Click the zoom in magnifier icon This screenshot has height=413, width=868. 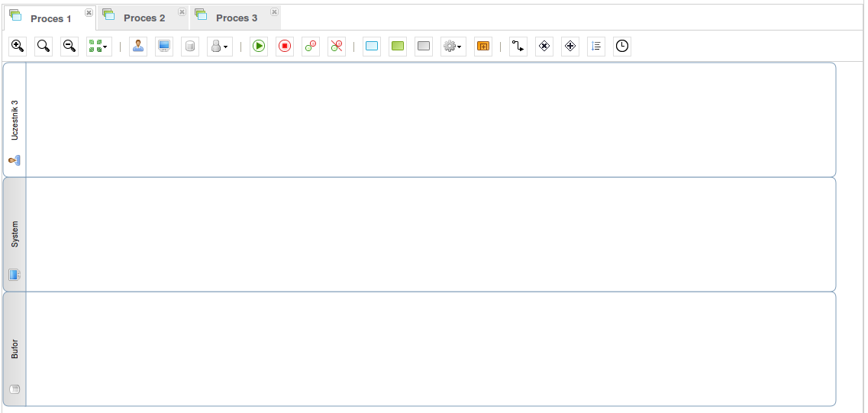click(18, 47)
